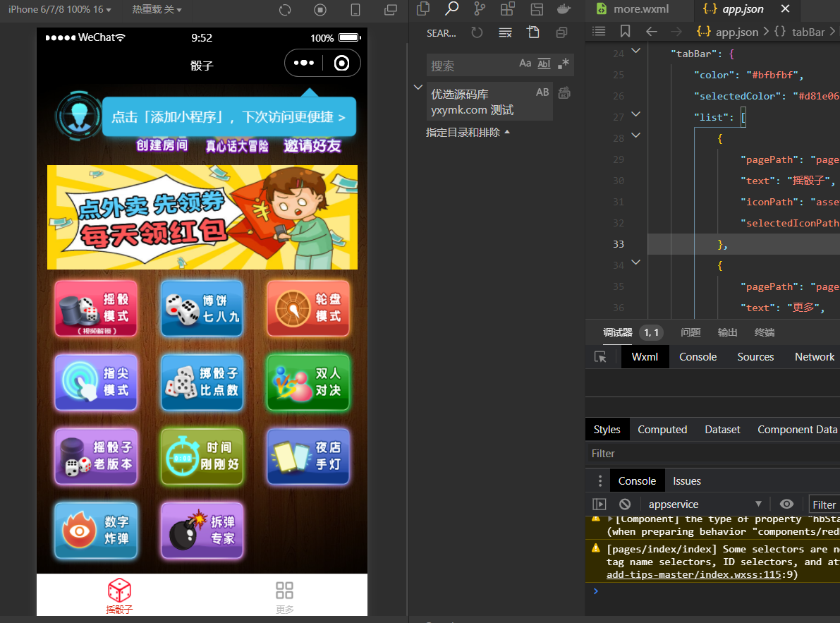This screenshot has height=623, width=840.
Task: Tap the 摇骰模式 game tile
Action: (x=96, y=308)
